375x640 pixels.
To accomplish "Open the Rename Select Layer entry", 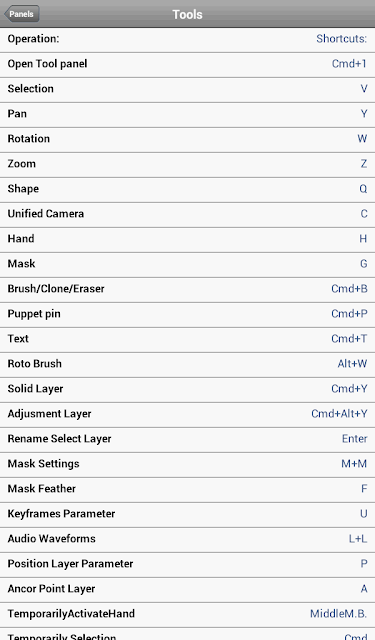I will tap(187, 440).
